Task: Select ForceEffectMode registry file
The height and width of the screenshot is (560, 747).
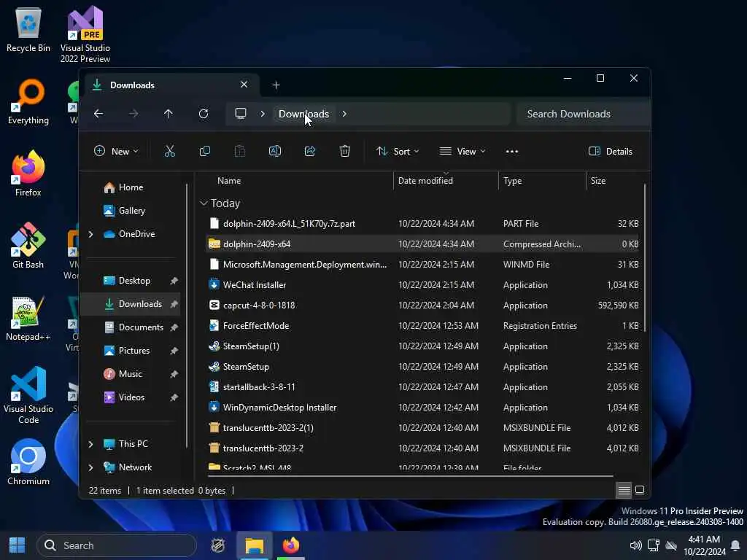Action: pyautogui.click(x=422, y=326)
